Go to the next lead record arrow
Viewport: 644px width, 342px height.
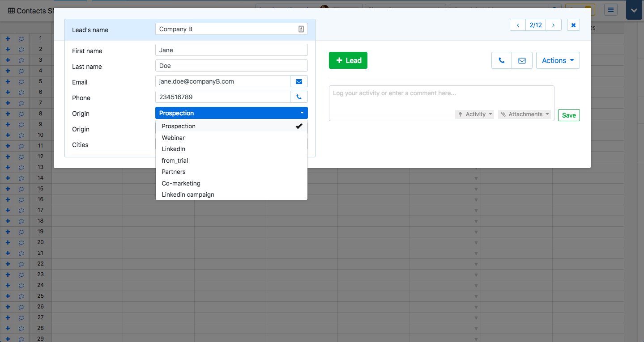click(554, 25)
